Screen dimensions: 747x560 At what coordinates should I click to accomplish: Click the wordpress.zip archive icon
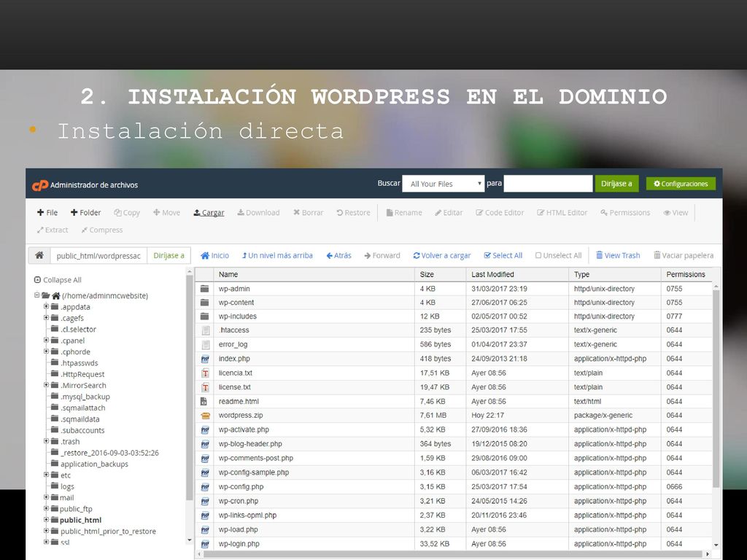(205, 416)
